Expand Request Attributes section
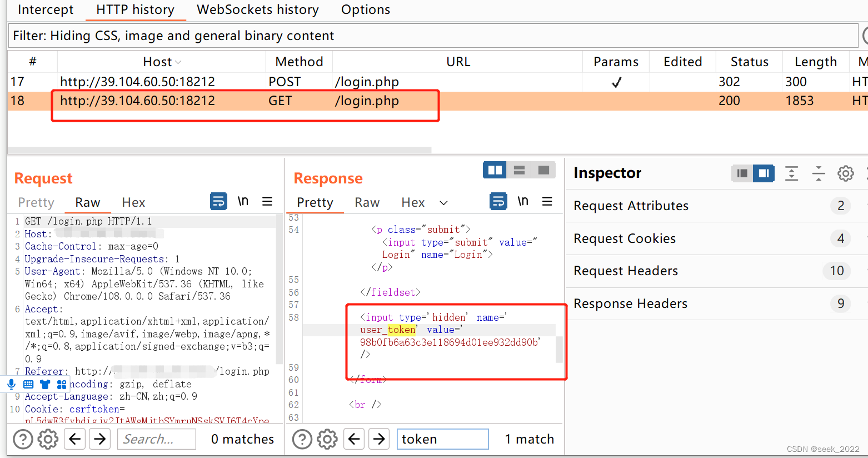Viewport: 868px width, 458px height. (717, 206)
